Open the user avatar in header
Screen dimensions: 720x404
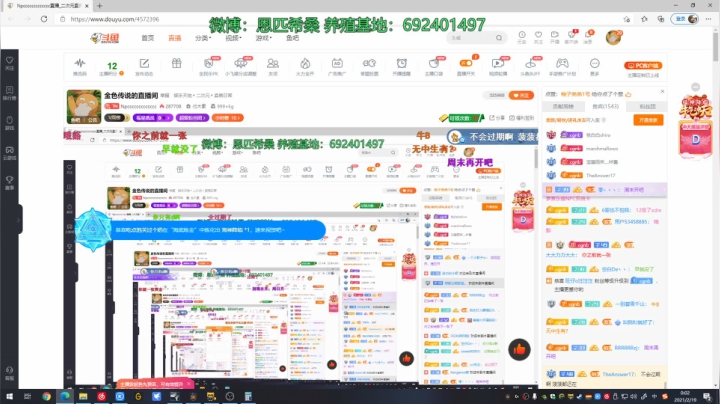coord(613,38)
